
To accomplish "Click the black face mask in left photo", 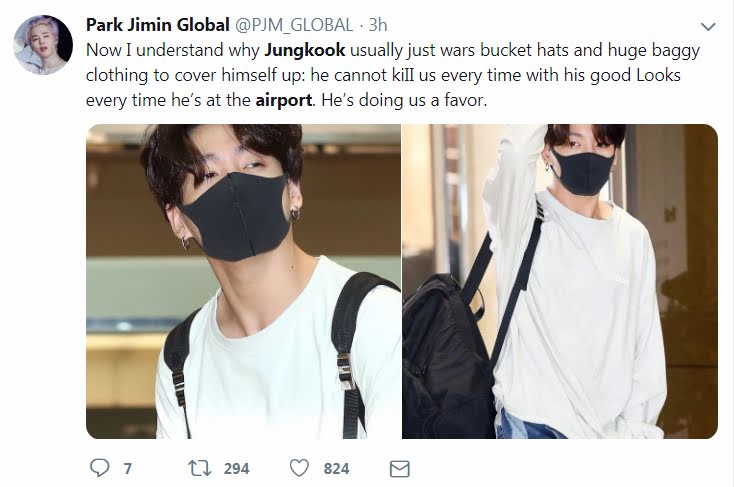I will coord(236,216).
